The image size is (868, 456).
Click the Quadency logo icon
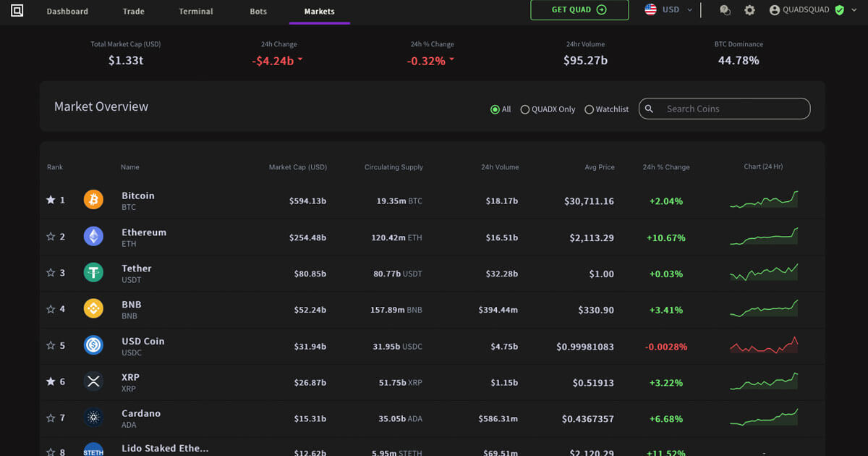(x=17, y=11)
